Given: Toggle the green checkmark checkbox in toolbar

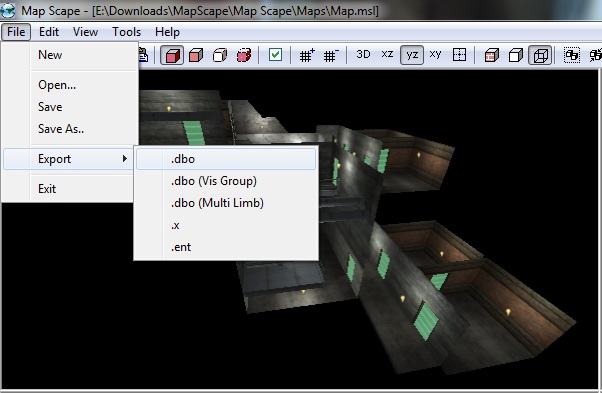Looking at the screenshot, I should [275, 55].
